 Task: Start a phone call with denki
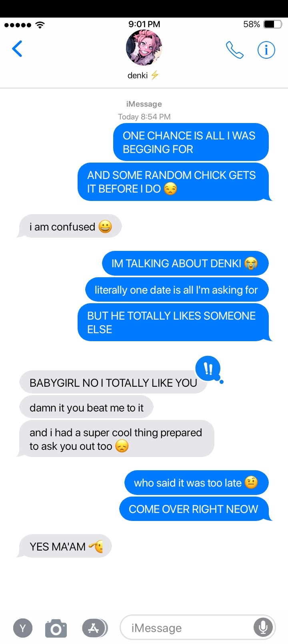click(x=234, y=50)
